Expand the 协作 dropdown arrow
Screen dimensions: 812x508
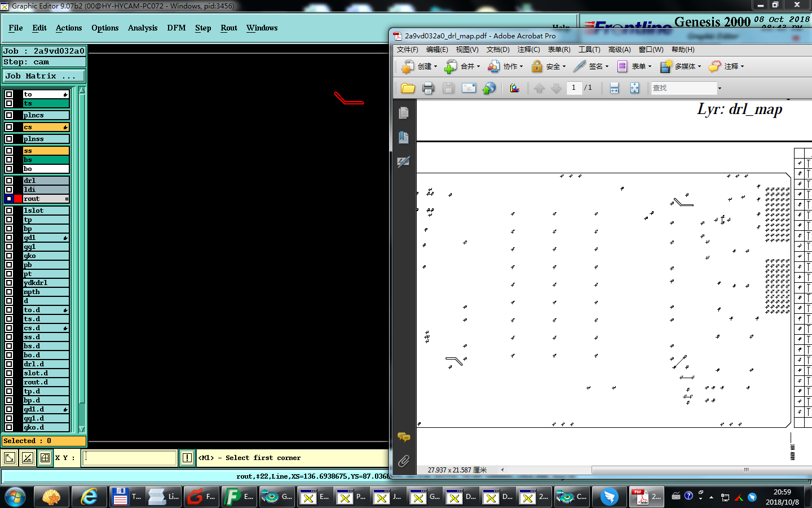[x=521, y=67]
